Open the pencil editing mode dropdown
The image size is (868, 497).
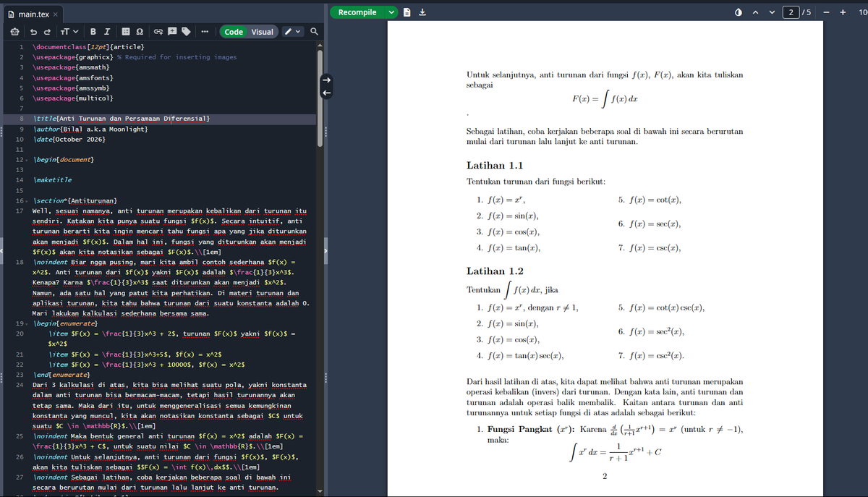point(292,32)
